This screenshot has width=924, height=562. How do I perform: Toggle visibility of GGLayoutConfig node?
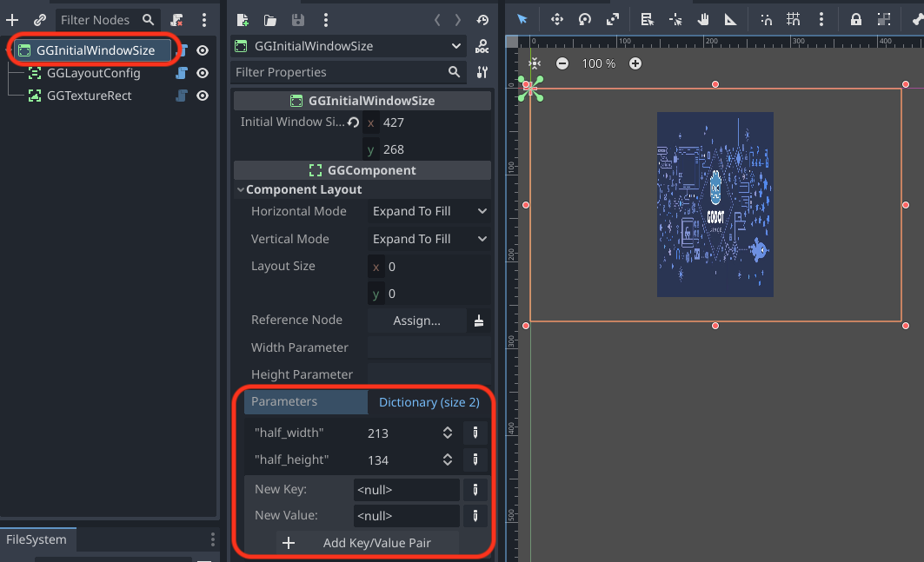point(203,73)
